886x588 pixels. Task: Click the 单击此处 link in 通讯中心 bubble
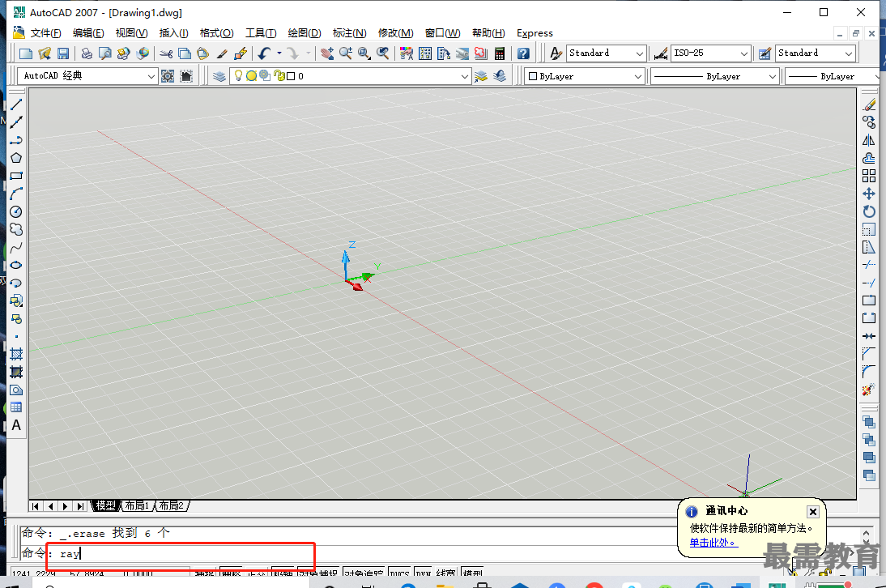(713, 543)
